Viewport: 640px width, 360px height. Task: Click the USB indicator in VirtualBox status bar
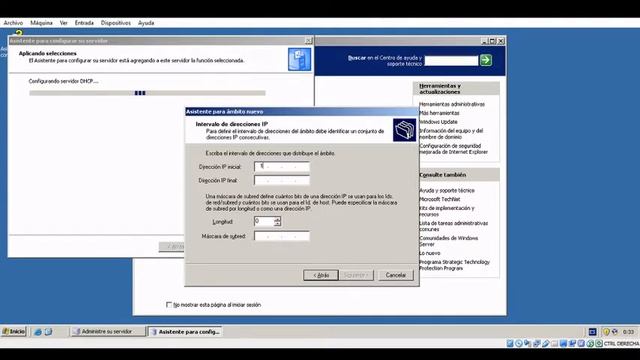pyautogui.click(x=546, y=343)
